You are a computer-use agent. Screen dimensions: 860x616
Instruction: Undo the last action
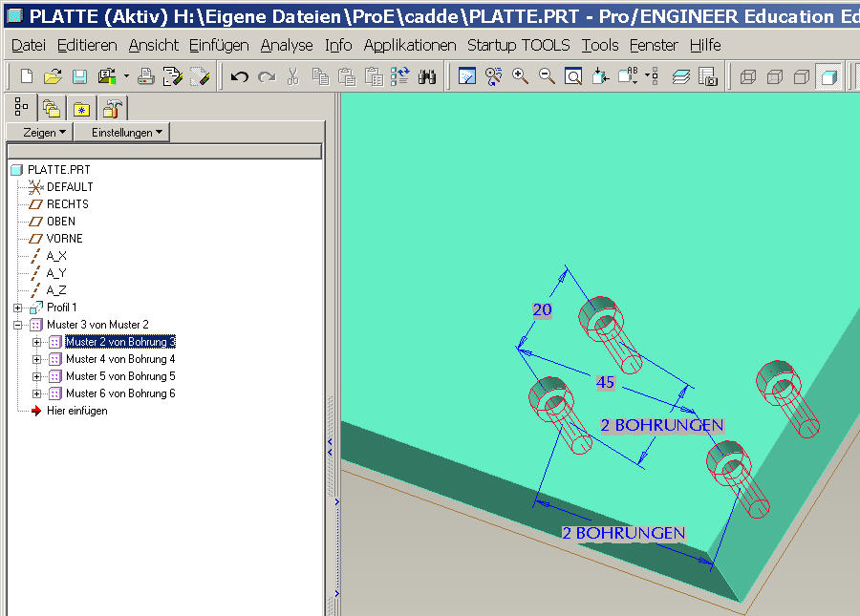click(x=240, y=76)
